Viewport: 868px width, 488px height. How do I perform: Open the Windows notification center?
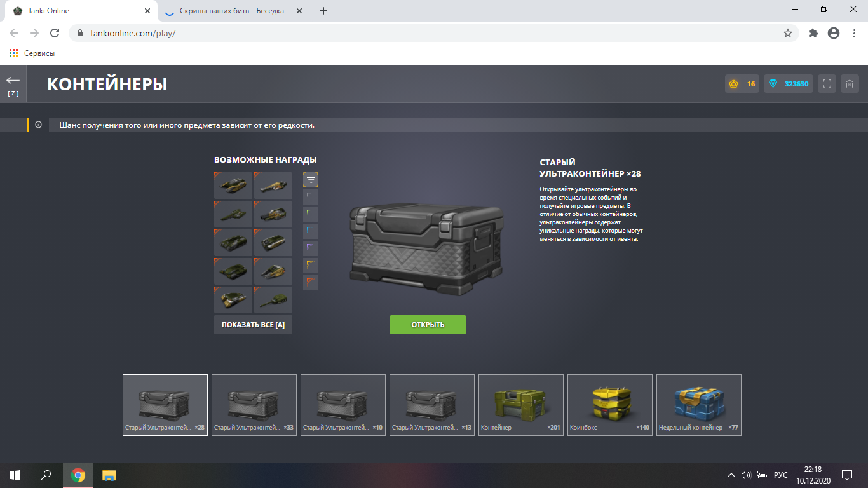(x=847, y=475)
